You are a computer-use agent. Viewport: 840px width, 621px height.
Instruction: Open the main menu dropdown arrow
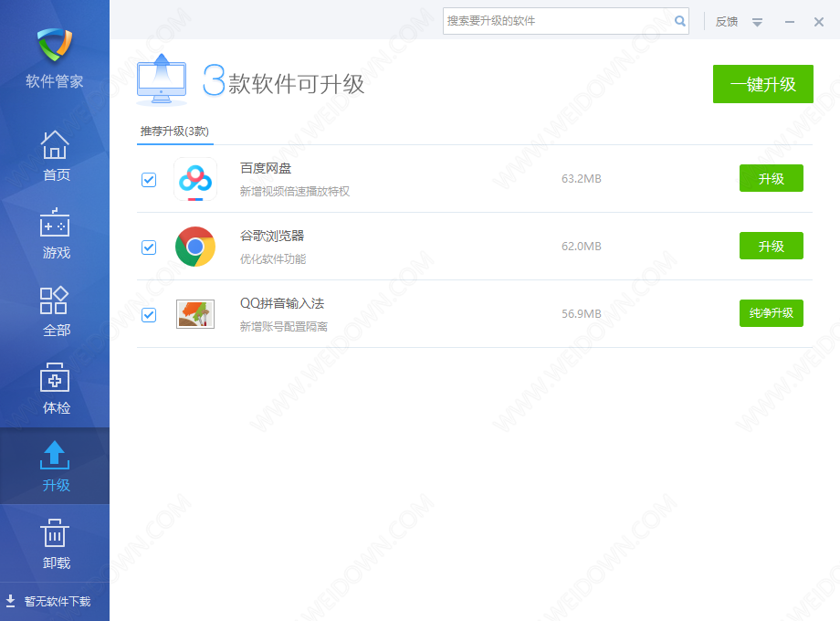[x=757, y=22]
